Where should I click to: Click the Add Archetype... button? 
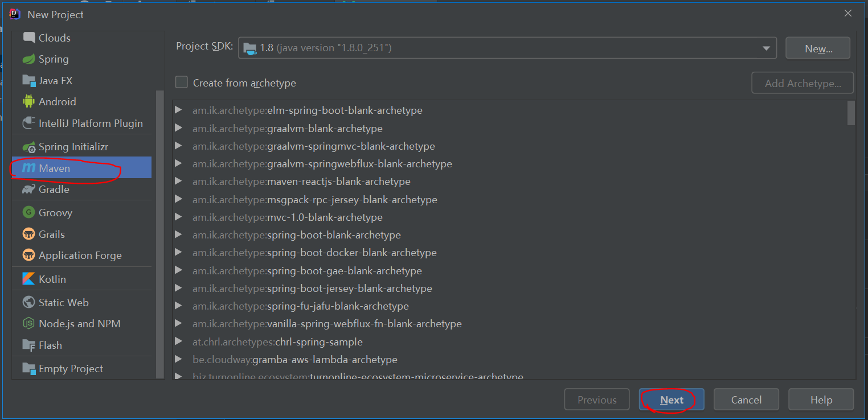(803, 83)
